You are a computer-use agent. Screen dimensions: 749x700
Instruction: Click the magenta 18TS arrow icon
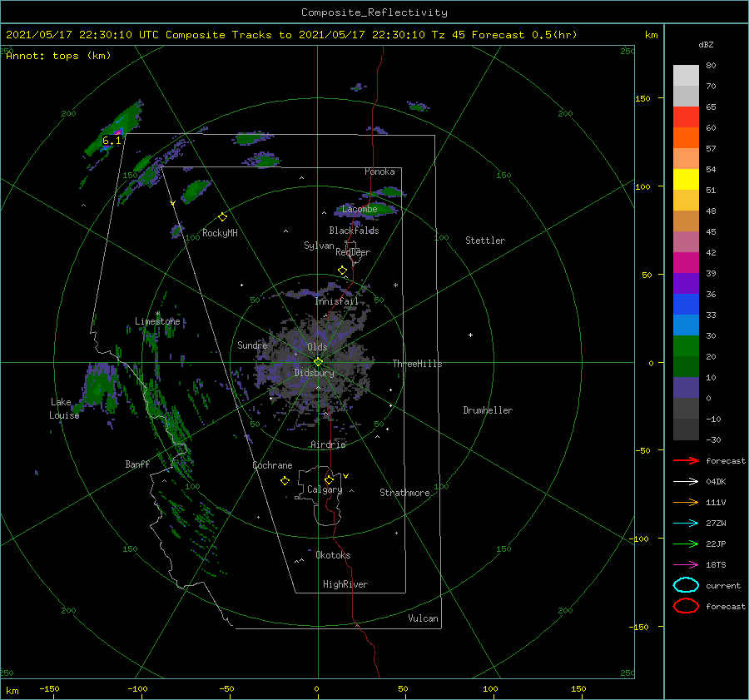tap(686, 565)
